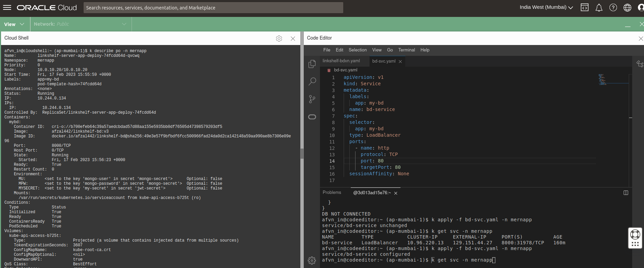Close the @3d013ad15e76 terminal tab
644x268 pixels.
(x=396, y=193)
